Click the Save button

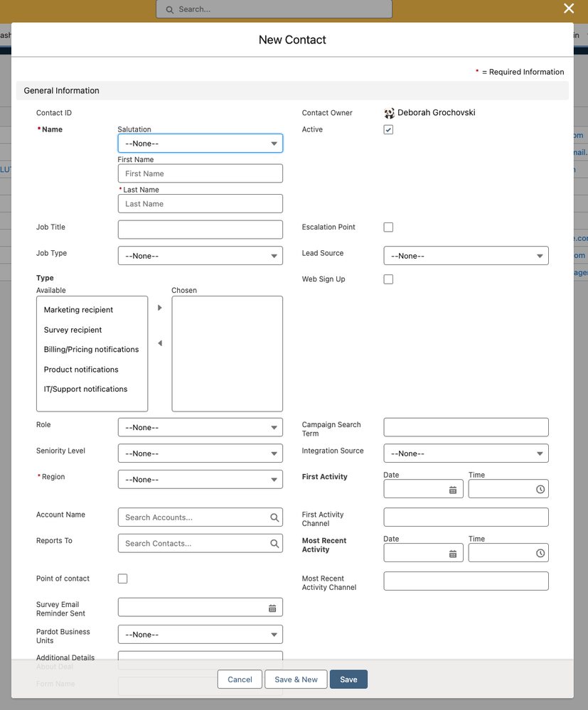point(348,679)
